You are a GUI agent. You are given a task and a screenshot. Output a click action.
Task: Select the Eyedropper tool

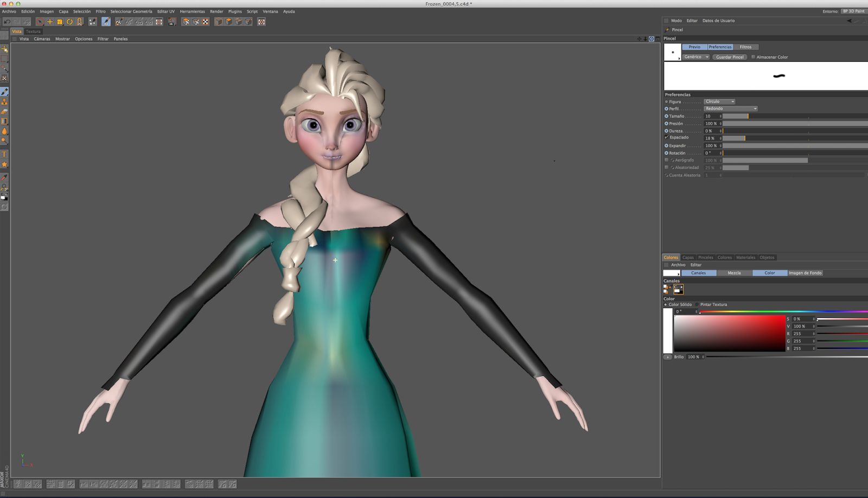pos(4,177)
